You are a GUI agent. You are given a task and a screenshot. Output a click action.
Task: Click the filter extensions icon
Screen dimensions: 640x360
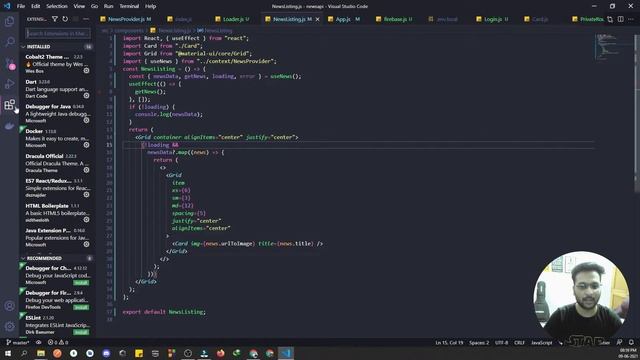[55, 19]
